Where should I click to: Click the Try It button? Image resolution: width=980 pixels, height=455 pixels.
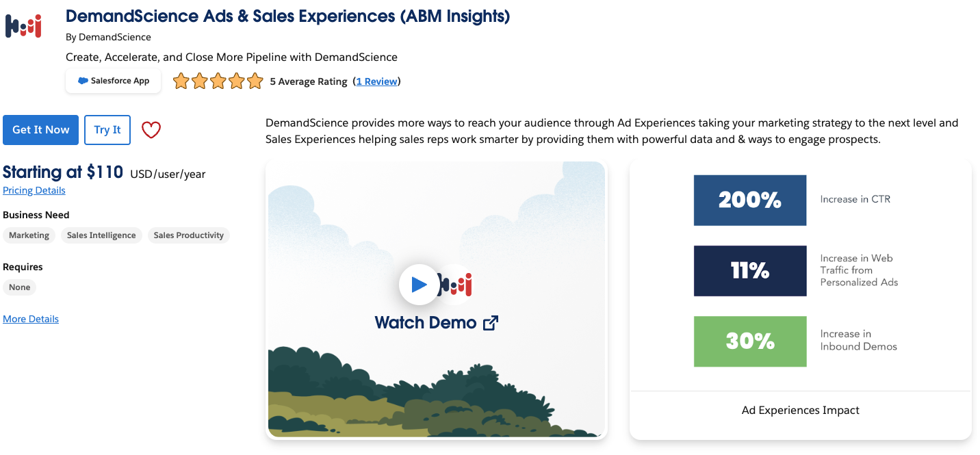click(x=107, y=130)
